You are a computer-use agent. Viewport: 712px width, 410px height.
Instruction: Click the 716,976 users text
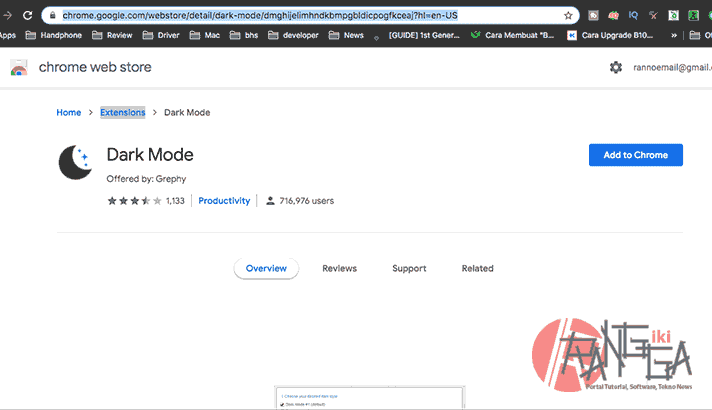[307, 201]
